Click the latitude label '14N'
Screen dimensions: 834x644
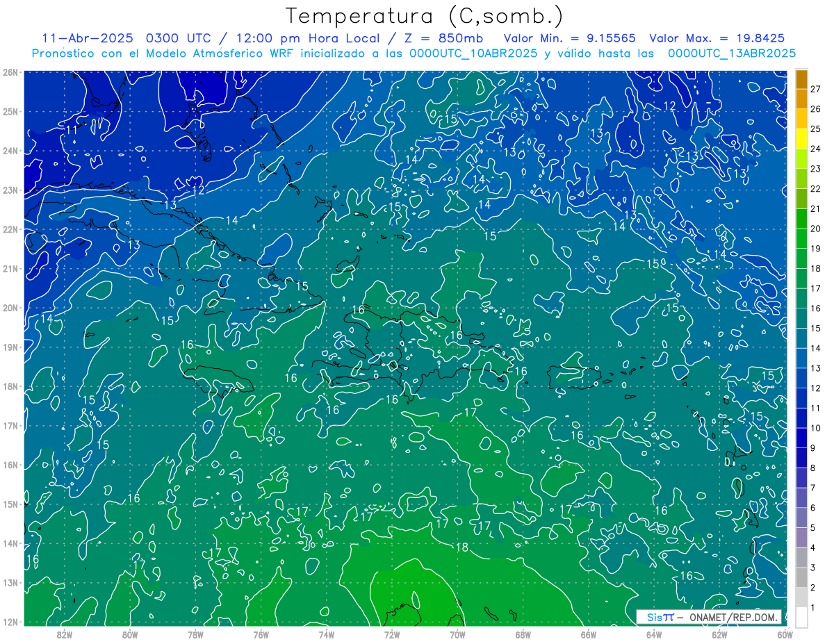[x=10, y=543]
